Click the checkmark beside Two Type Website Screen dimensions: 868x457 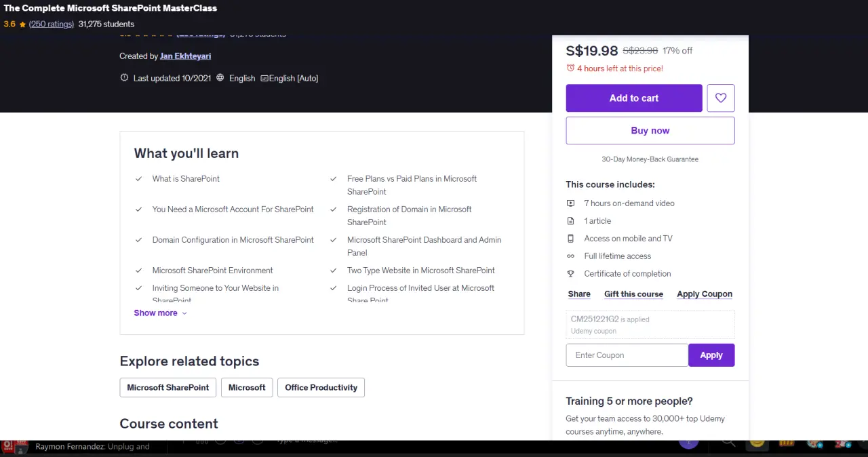334,271
